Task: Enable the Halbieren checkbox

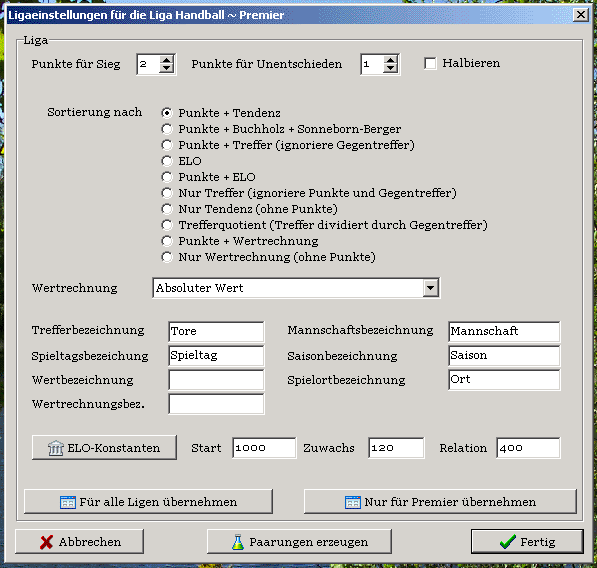Action: tap(430, 63)
